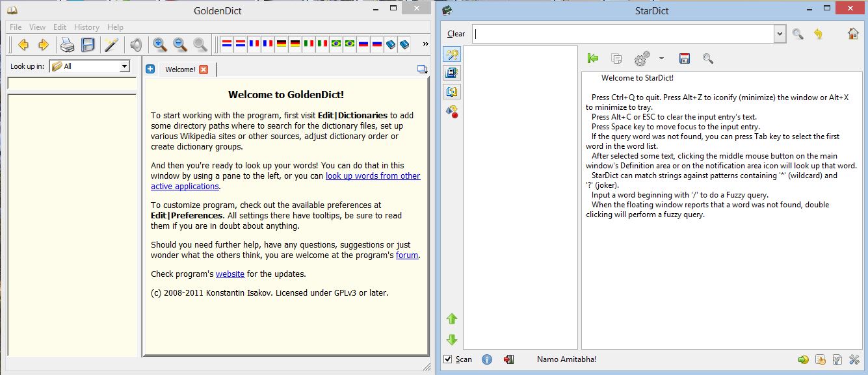Click 'Welcome to GoldenDict!' heading
This screenshot has height=375, width=868.
pyautogui.click(x=286, y=95)
